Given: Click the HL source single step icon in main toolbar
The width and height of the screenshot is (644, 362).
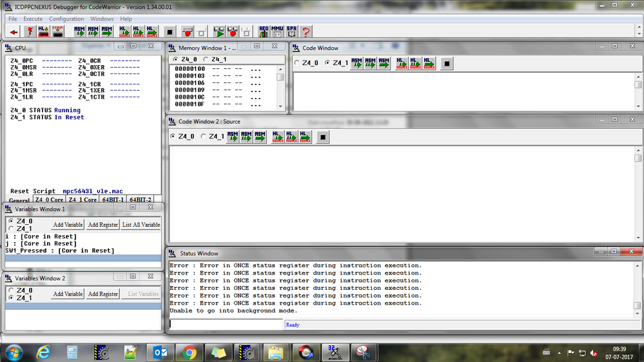Looking at the screenshot, I should pyautogui.click(x=124, y=32).
